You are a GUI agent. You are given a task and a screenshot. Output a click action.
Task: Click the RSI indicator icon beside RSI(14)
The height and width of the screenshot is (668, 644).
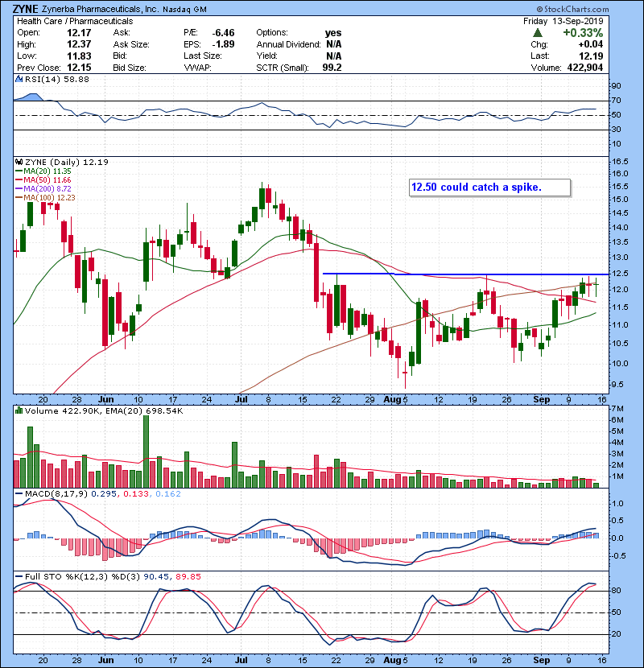coord(19,79)
